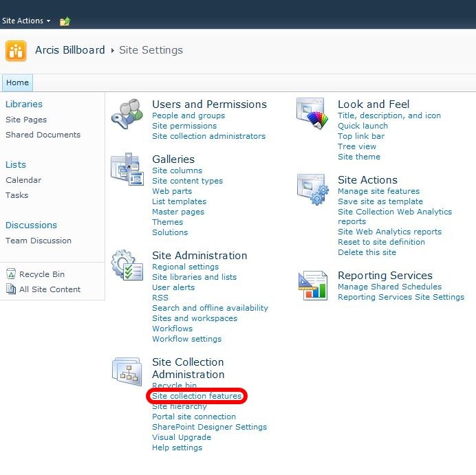This screenshot has width=476, height=475.
Task: Click the Site Actions gears icon
Action: [312, 190]
